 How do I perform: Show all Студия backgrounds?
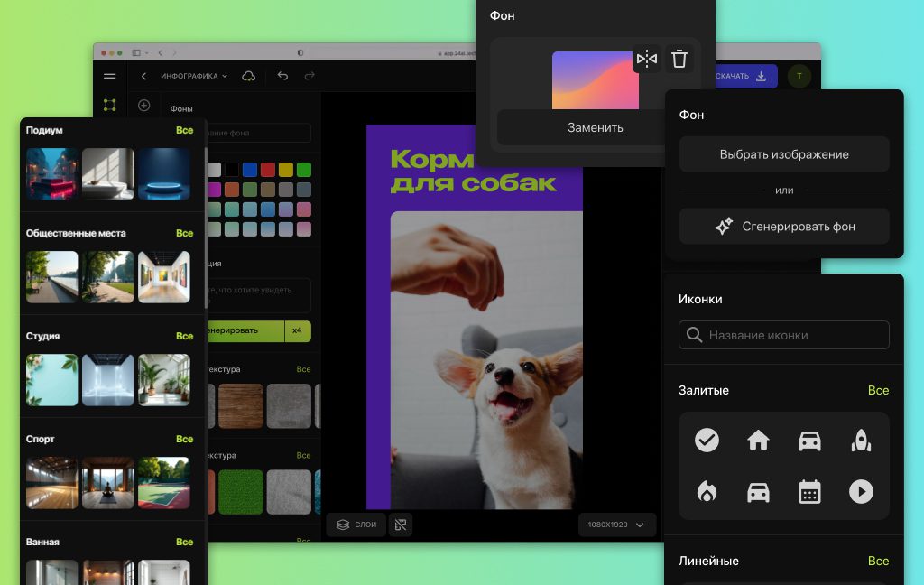[184, 336]
